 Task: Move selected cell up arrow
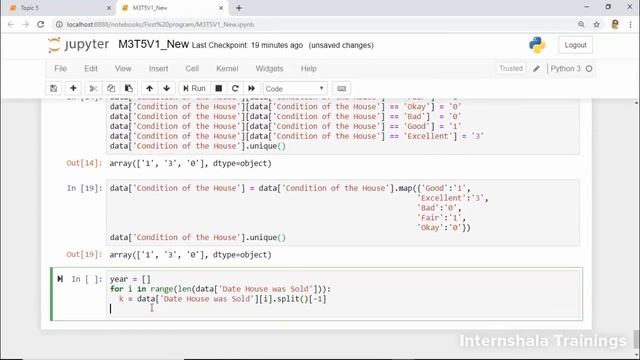click(149, 89)
